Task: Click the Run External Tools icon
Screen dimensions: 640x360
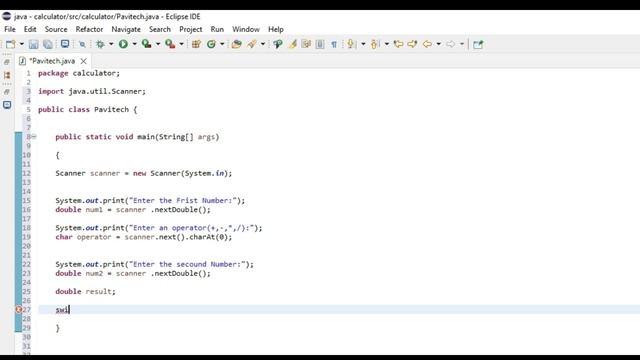Action: [x=170, y=44]
